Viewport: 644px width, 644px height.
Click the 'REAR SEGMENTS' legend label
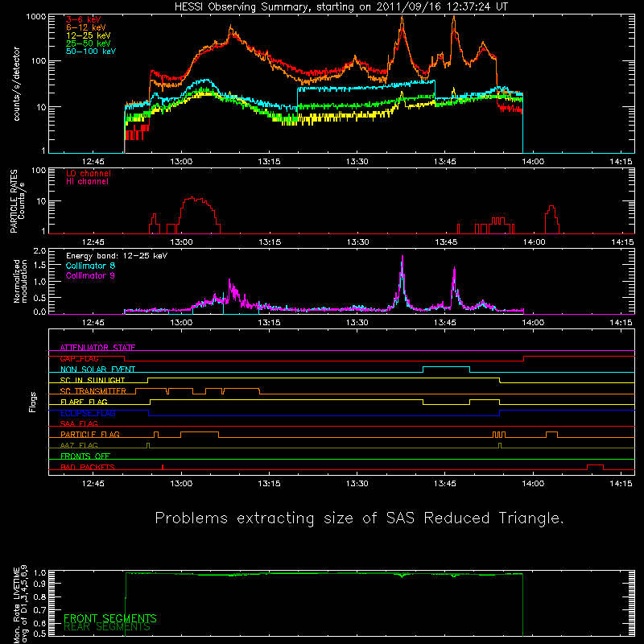tap(107, 627)
